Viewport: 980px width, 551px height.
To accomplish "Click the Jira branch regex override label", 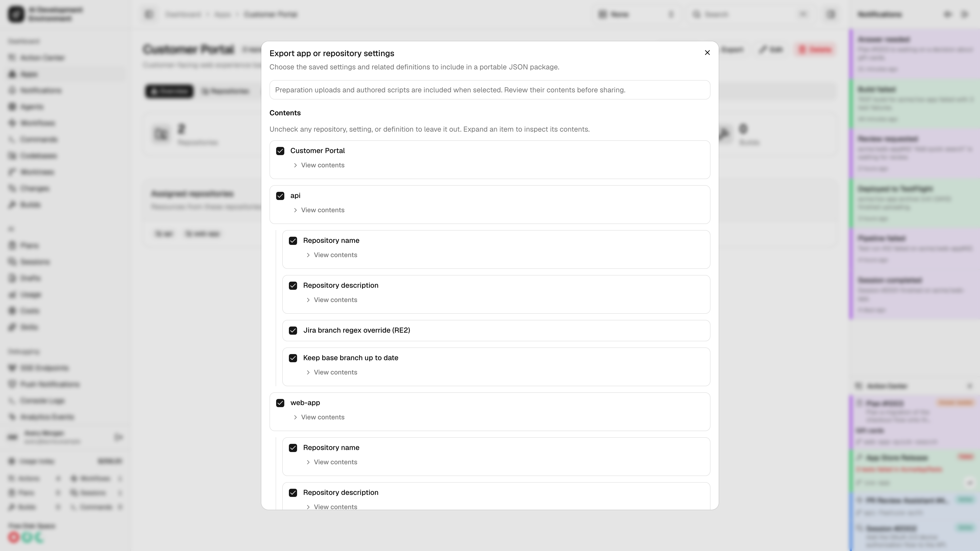I will coord(357,330).
